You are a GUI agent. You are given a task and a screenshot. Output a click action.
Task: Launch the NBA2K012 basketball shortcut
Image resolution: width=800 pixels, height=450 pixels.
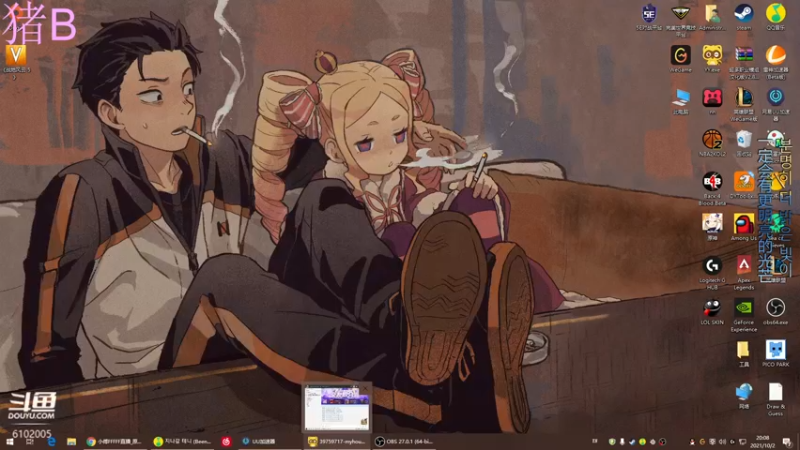pos(712,143)
